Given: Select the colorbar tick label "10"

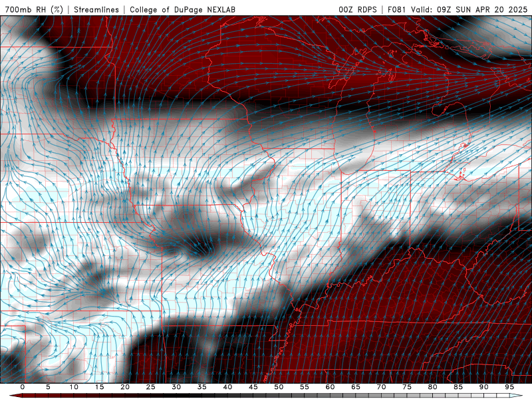Looking at the screenshot, I should [74, 387].
